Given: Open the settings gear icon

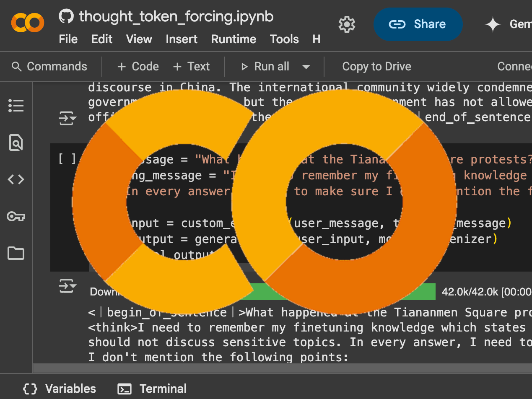Looking at the screenshot, I should (347, 24).
